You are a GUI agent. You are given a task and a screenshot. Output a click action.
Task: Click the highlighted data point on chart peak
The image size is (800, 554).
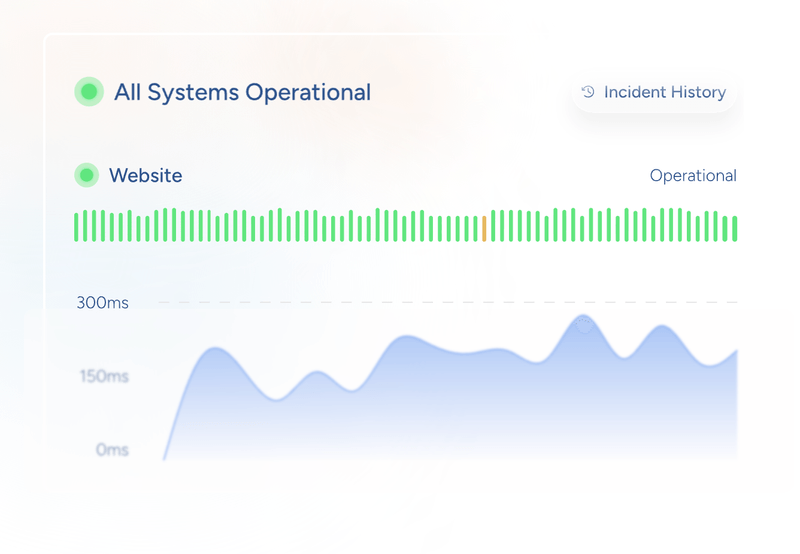(584, 324)
